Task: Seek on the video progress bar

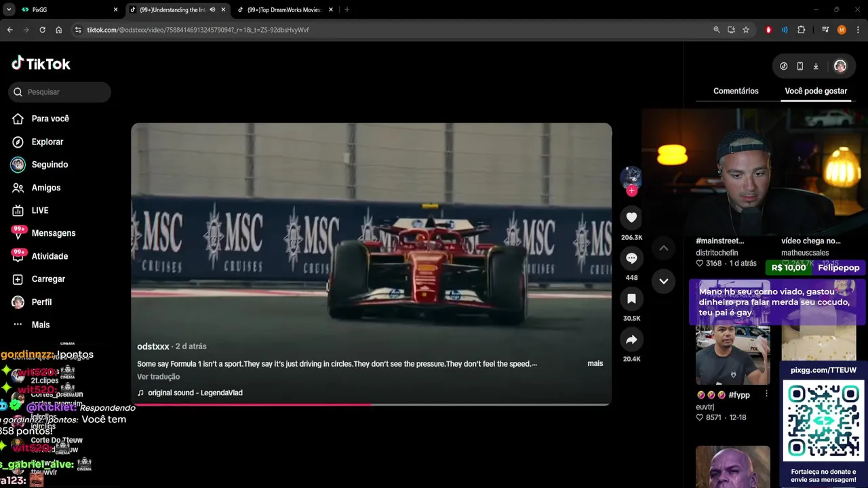Action: [371, 405]
